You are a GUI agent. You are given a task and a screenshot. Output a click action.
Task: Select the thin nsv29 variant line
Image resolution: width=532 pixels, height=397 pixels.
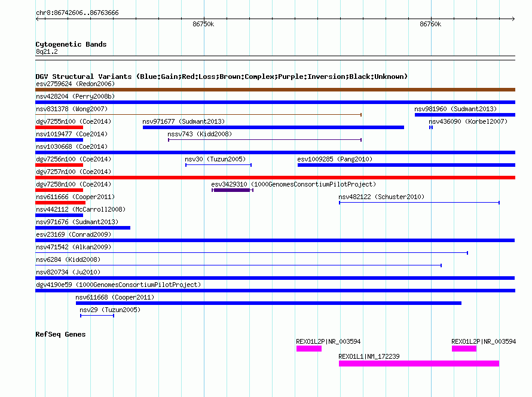coord(97,316)
